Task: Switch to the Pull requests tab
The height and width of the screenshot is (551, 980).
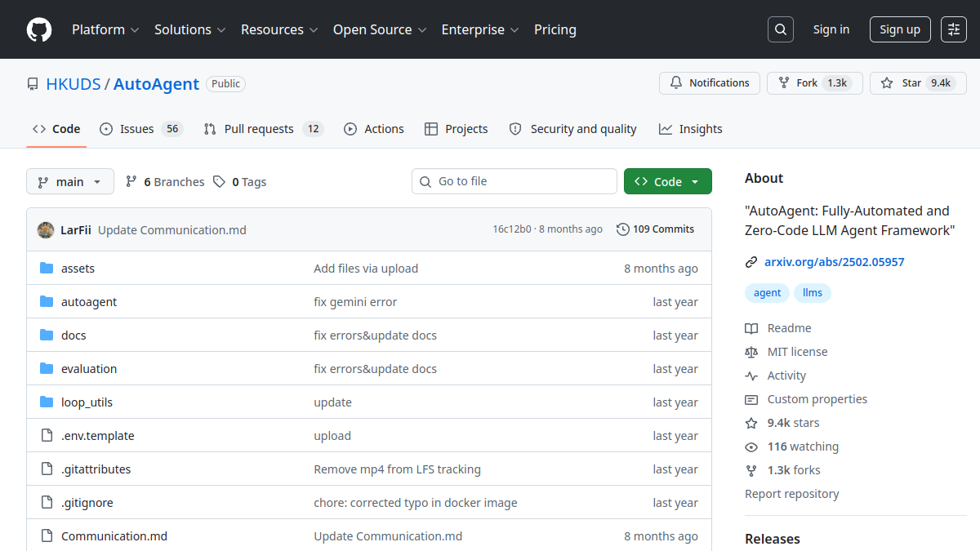Action: point(264,129)
